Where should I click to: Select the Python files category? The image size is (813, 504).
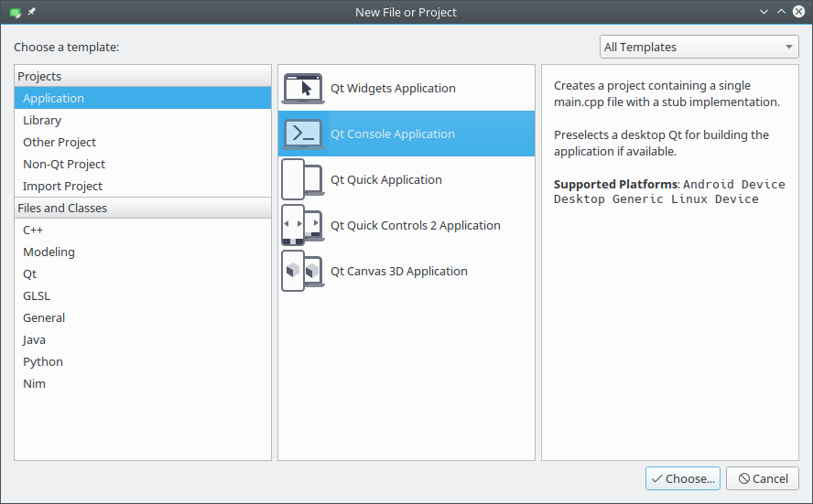click(143, 361)
